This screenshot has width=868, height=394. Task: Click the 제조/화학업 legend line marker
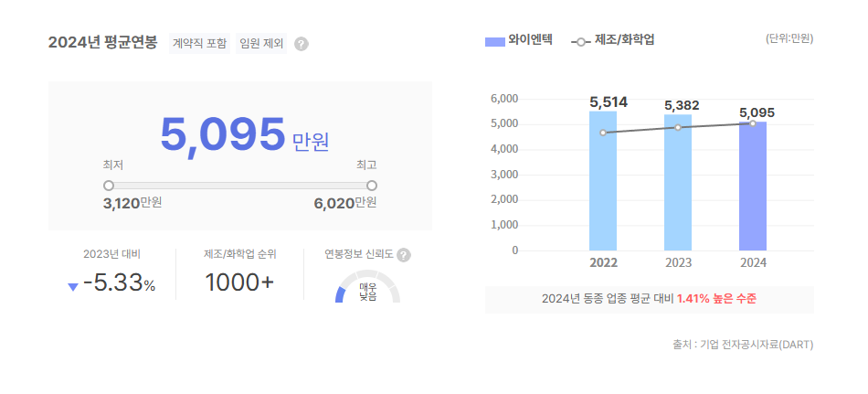(x=581, y=41)
